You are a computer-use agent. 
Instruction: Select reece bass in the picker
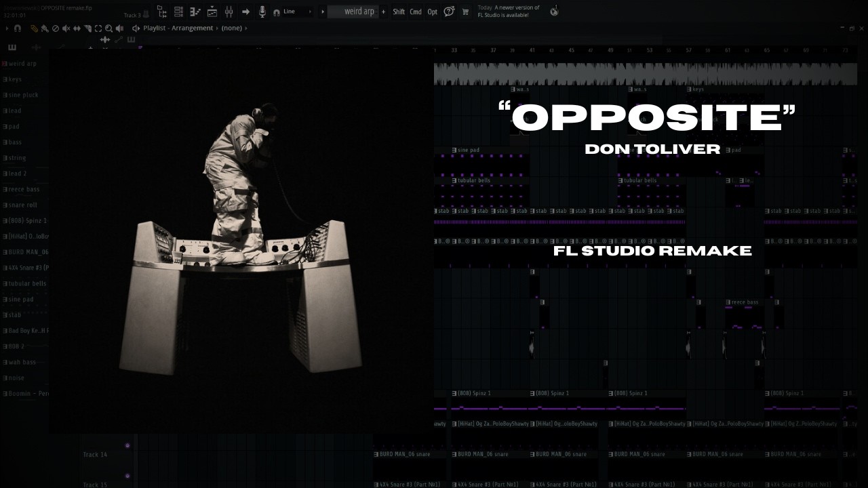point(24,189)
